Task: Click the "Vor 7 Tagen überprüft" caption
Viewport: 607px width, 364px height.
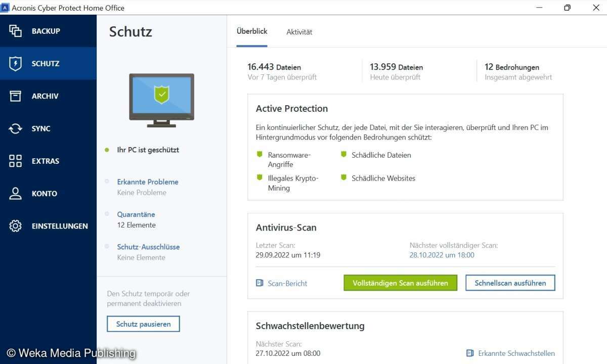Action: point(282,77)
